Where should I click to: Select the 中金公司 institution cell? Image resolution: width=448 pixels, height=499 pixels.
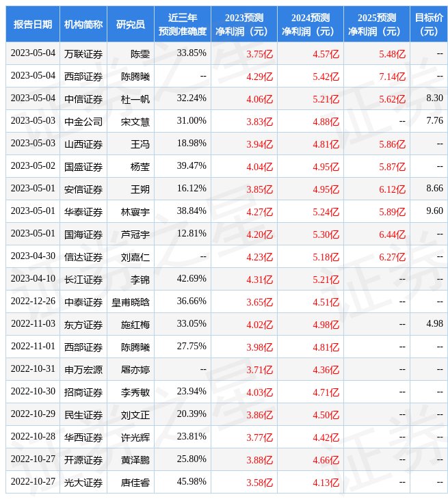click(83, 122)
